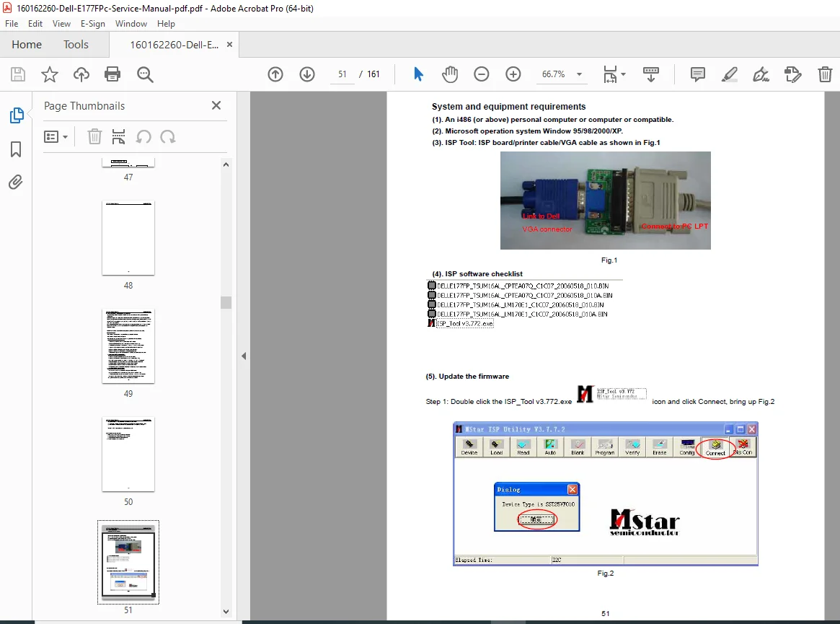Click the scrolling mode keyboard icon
The height and width of the screenshot is (624, 840).
[x=651, y=74]
